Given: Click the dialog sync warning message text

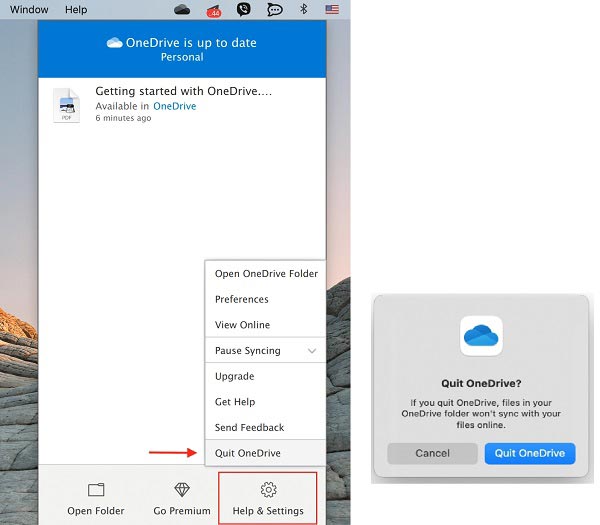Looking at the screenshot, I should point(481,414).
